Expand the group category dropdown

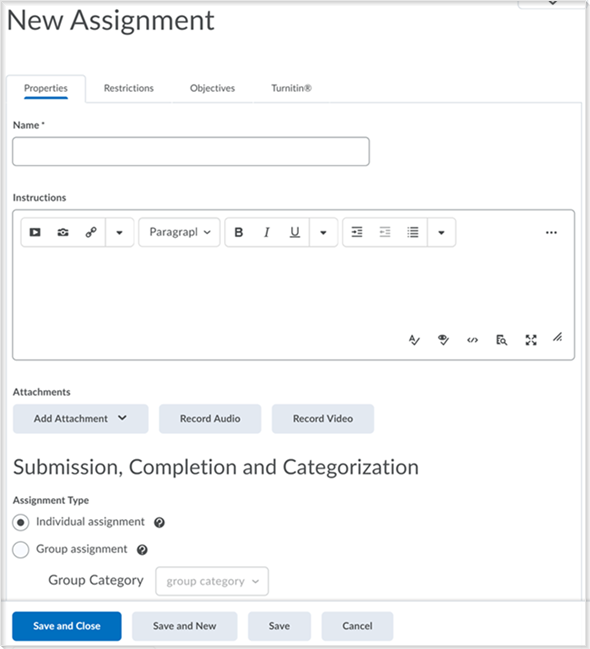coord(212,581)
